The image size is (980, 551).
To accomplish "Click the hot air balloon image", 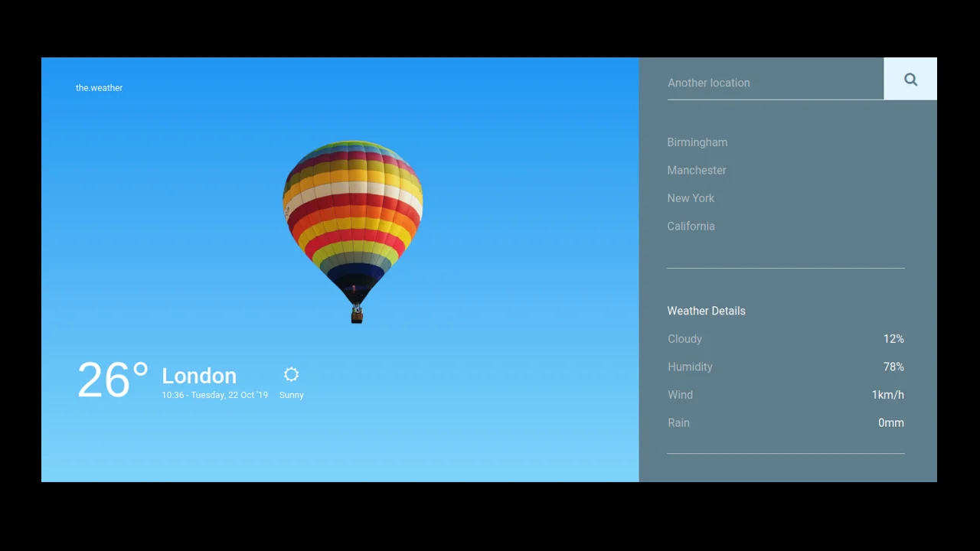I will point(352,230).
